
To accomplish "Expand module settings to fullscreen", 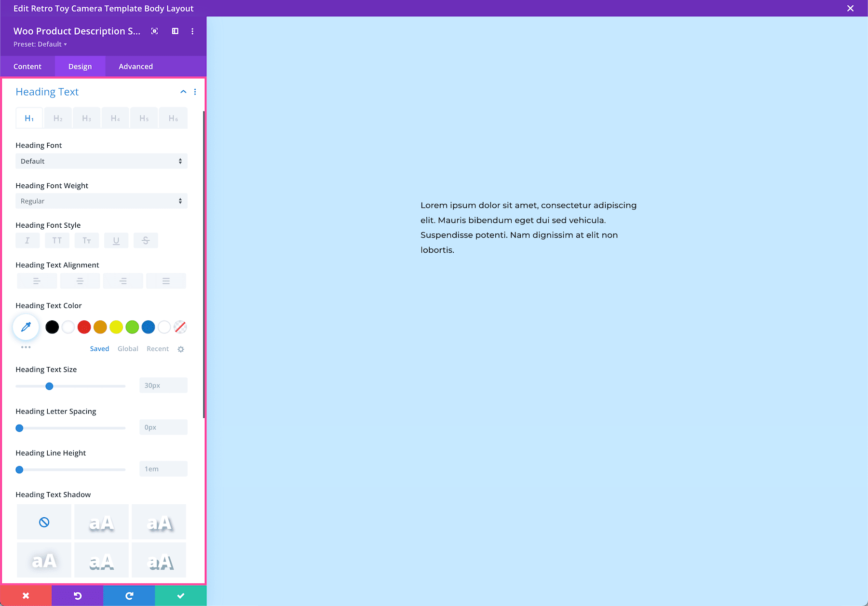I will (154, 31).
